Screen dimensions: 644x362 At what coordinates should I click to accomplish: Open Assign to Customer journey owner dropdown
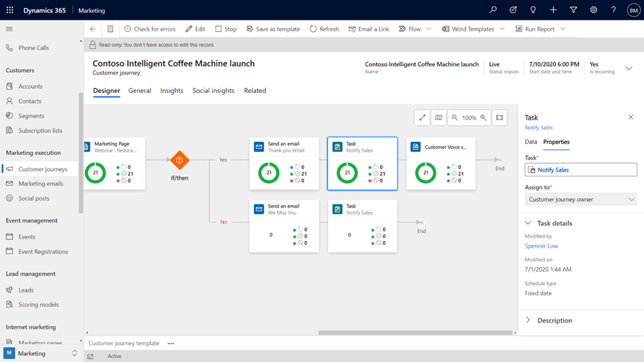point(581,200)
